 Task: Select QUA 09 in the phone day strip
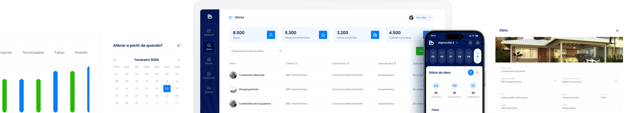(x=469, y=56)
